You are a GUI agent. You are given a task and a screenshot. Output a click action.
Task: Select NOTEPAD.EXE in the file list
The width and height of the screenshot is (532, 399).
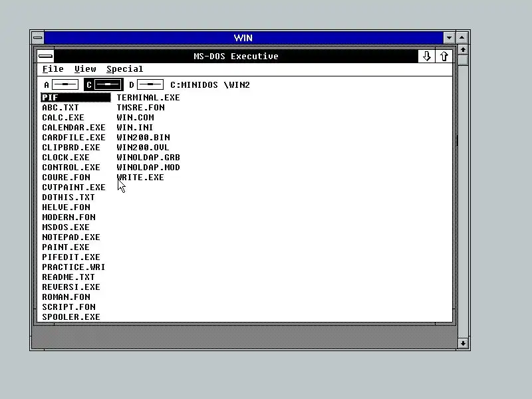coord(71,237)
